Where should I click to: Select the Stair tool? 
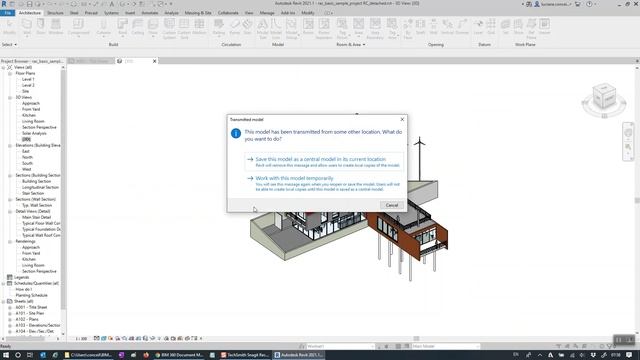[247, 27]
